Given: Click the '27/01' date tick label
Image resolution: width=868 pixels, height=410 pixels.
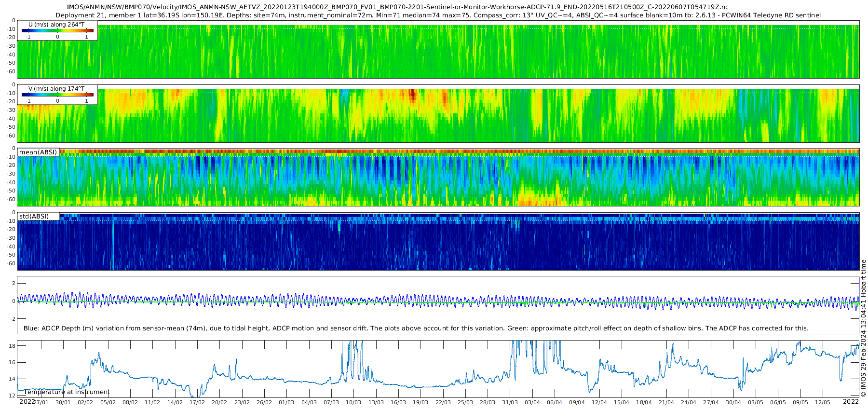Looking at the screenshot, I should (41, 403).
